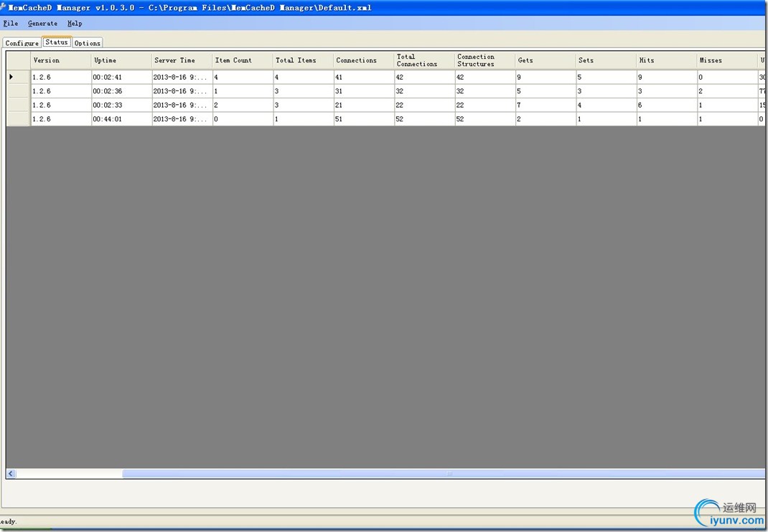
Task: Open the Help menu
Action: (75, 23)
